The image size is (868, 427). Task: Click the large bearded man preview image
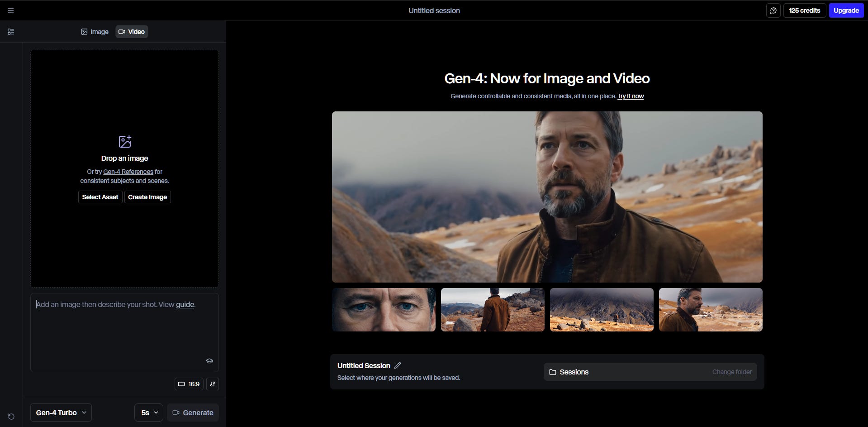point(547,197)
